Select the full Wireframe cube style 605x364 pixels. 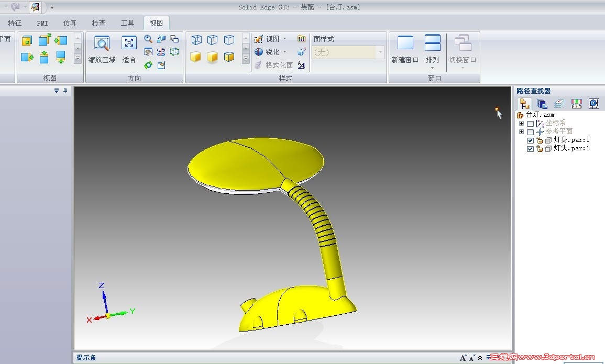[x=196, y=40]
